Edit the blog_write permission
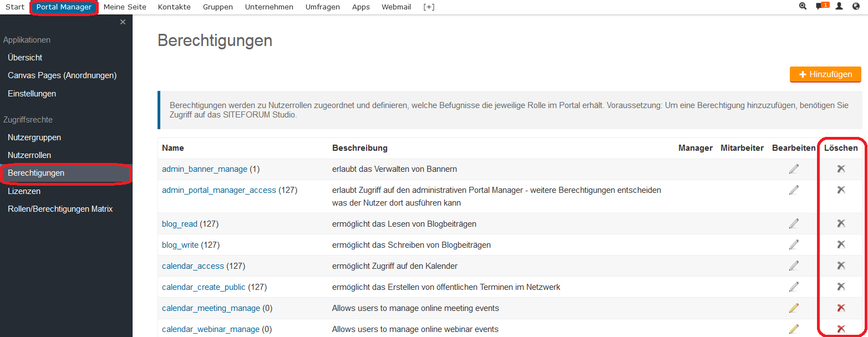Viewport: 868px width, 337px height. coord(794,244)
